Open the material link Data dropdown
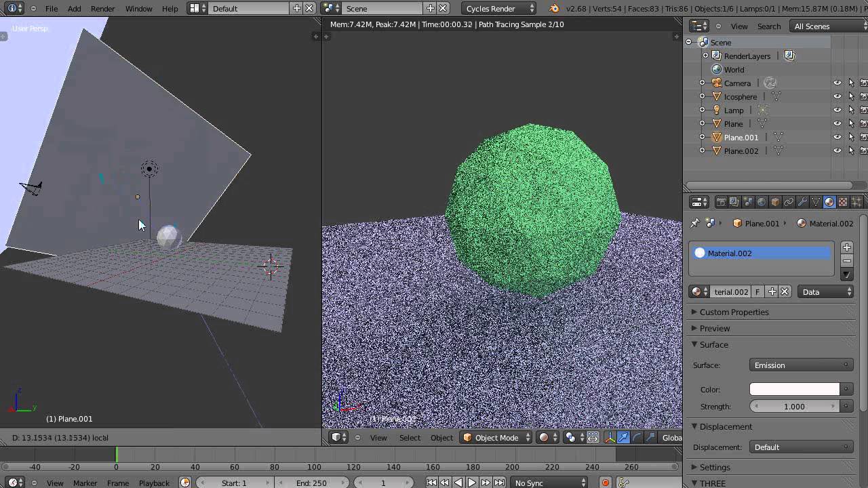 tap(826, 292)
